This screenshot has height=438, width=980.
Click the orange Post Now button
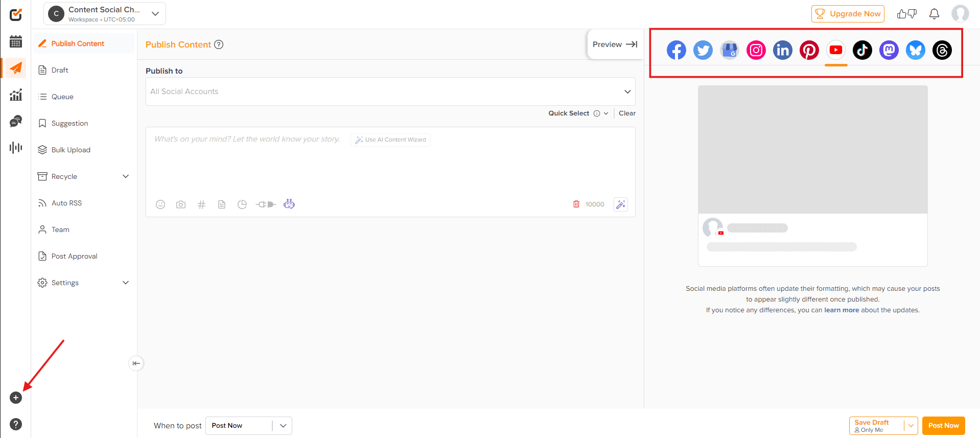943,426
